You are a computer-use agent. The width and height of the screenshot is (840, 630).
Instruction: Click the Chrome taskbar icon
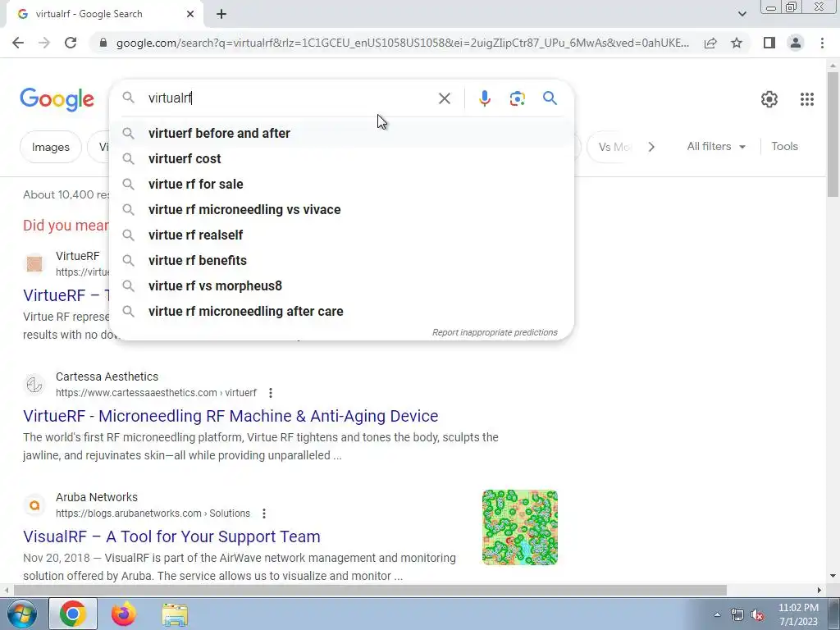point(73,614)
